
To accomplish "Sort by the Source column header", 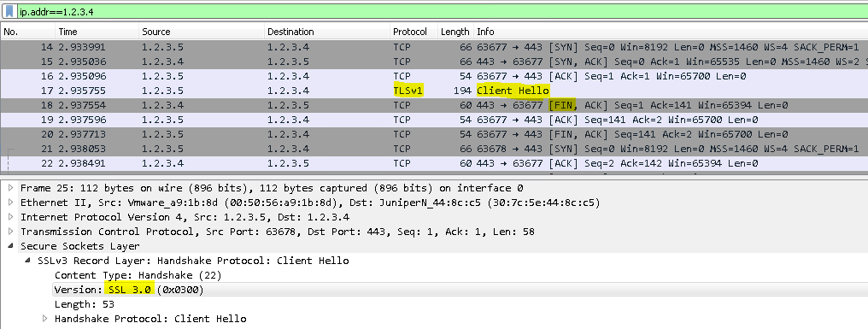I will (201, 32).
